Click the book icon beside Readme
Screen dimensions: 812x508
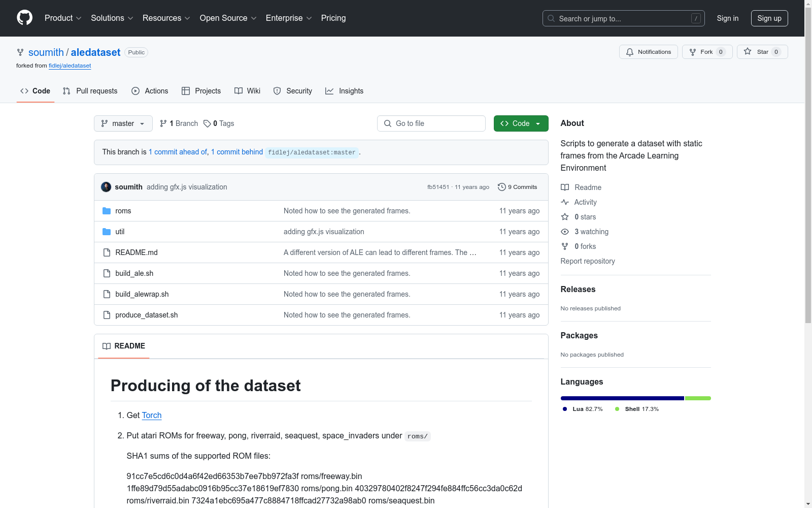(x=565, y=187)
